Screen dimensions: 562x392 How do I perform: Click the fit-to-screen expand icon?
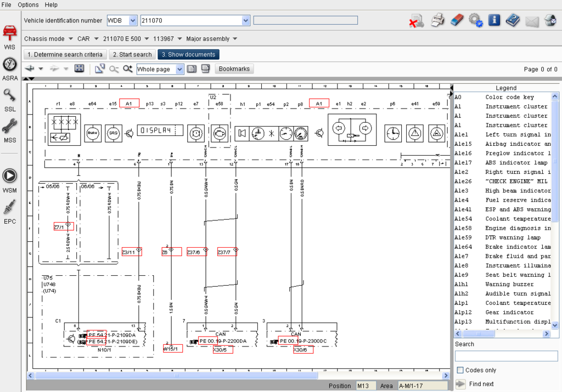[79, 69]
